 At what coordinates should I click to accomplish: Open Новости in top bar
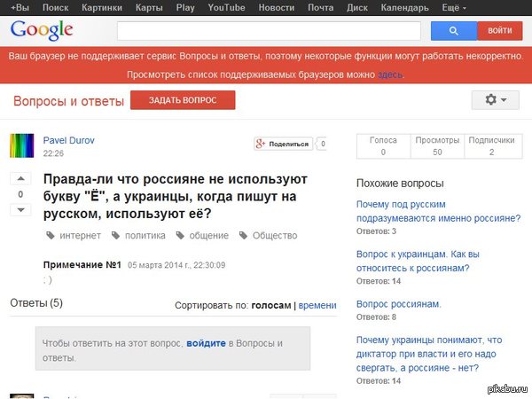tap(276, 7)
